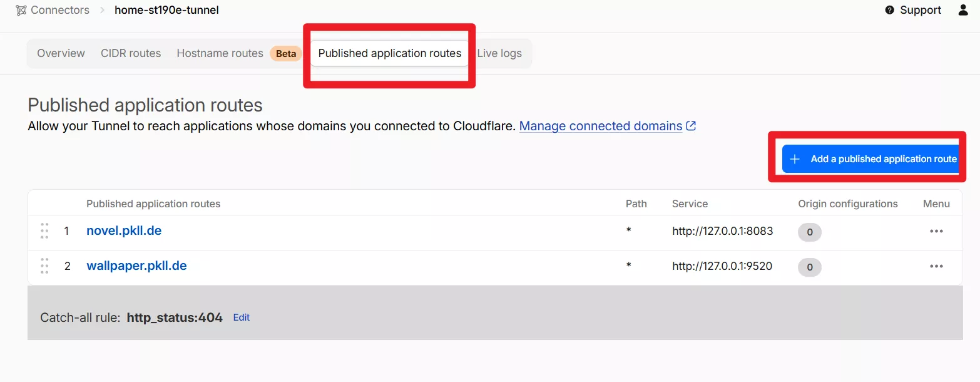The width and height of the screenshot is (980, 382).
Task: Click the Published application routes column header
Action: pos(153,204)
